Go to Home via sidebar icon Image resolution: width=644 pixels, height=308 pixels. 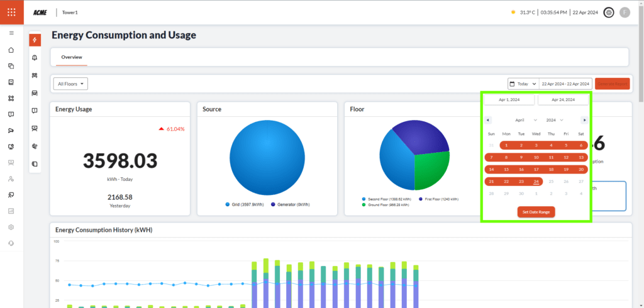coord(11,50)
